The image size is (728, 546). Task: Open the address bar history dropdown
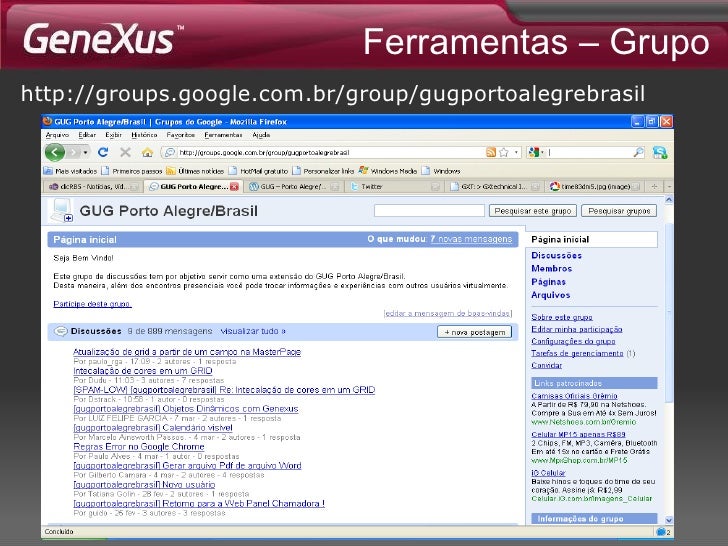pyautogui.click(x=516, y=152)
